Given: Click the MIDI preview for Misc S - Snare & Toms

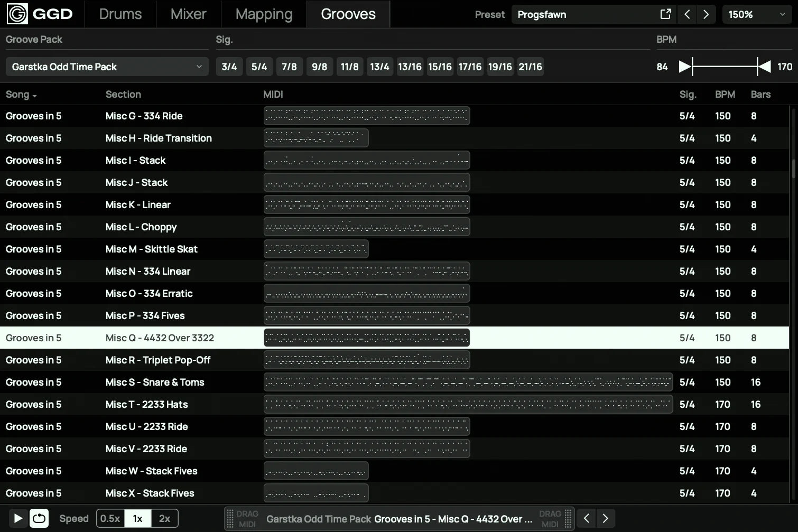Looking at the screenshot, I should [468, 382].
